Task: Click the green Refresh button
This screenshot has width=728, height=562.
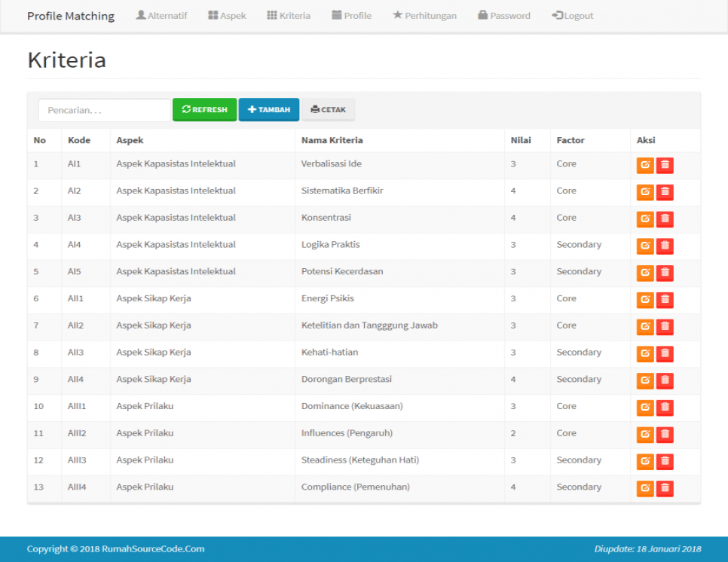Action: (x=205, y=109)
